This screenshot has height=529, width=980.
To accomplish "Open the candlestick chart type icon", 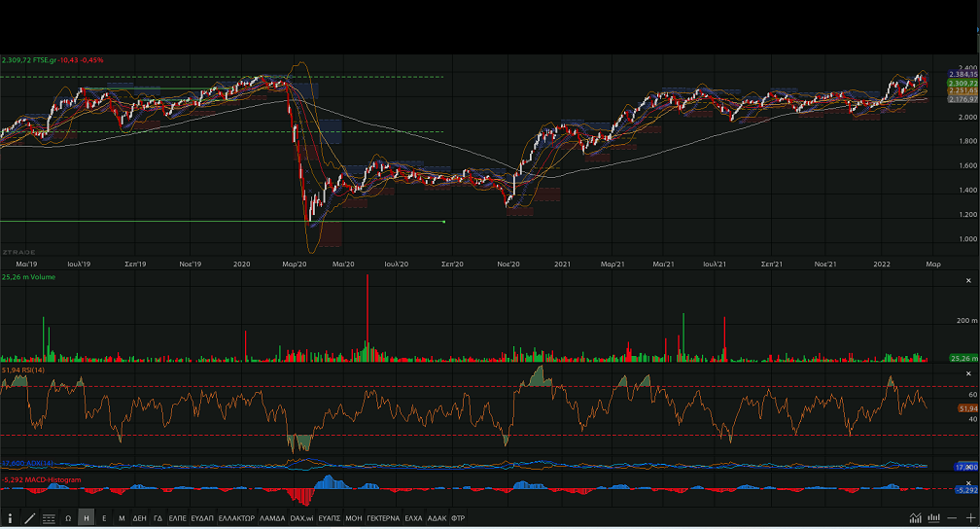I will click(x=933, y=517).
